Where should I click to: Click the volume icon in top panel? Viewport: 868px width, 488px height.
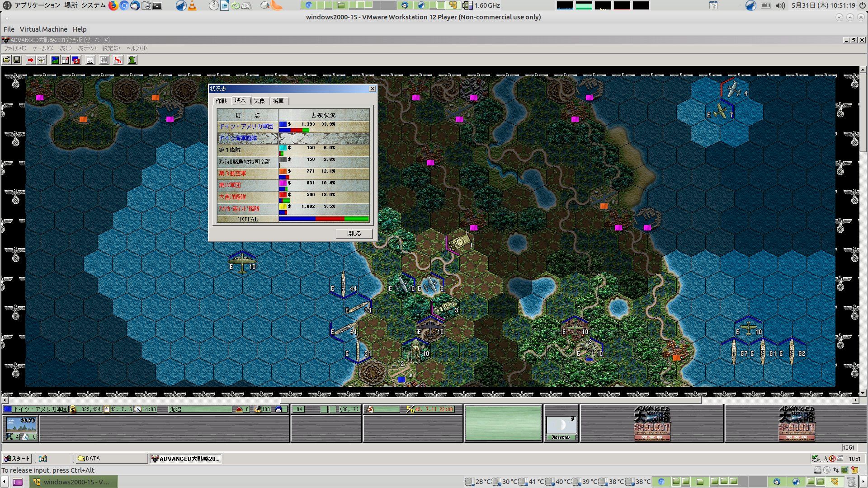pos(780,5)
